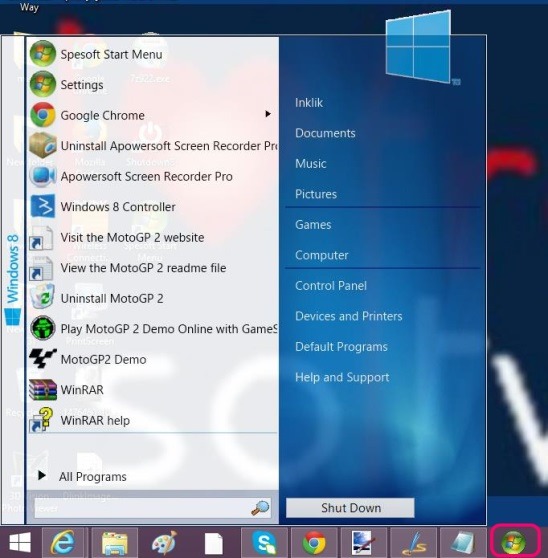Open Games from right pane

tap(313, 225)
